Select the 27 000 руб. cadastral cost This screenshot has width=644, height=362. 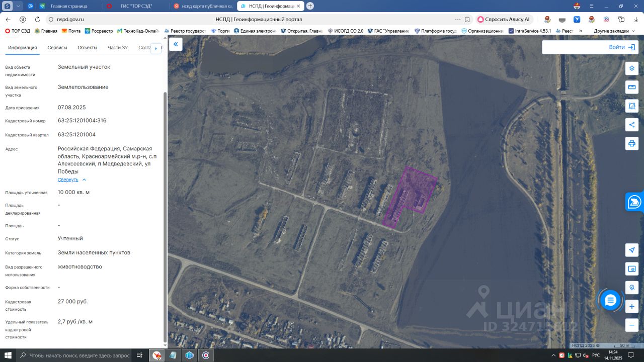coord(73,302)
